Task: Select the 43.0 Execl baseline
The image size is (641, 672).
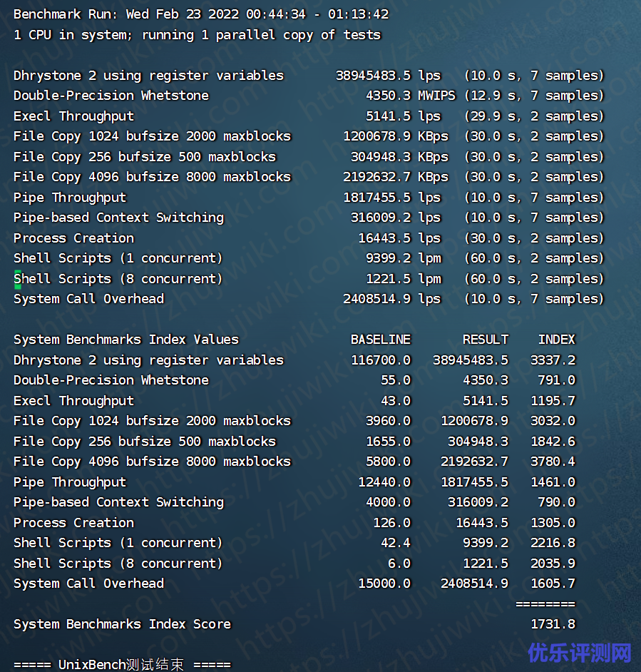Action: (396, 401)
